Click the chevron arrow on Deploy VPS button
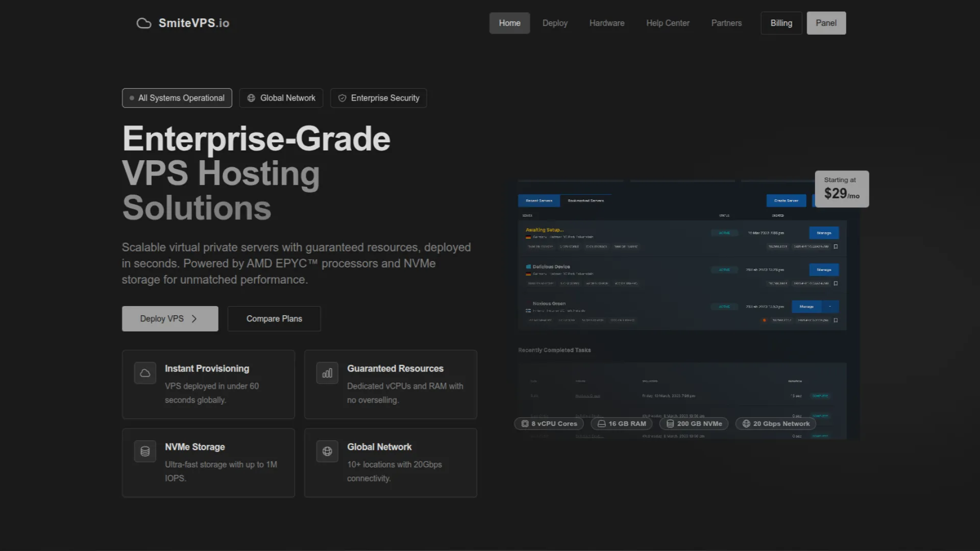The height and width of the screenshot is (551, 980). coord(194,319)
